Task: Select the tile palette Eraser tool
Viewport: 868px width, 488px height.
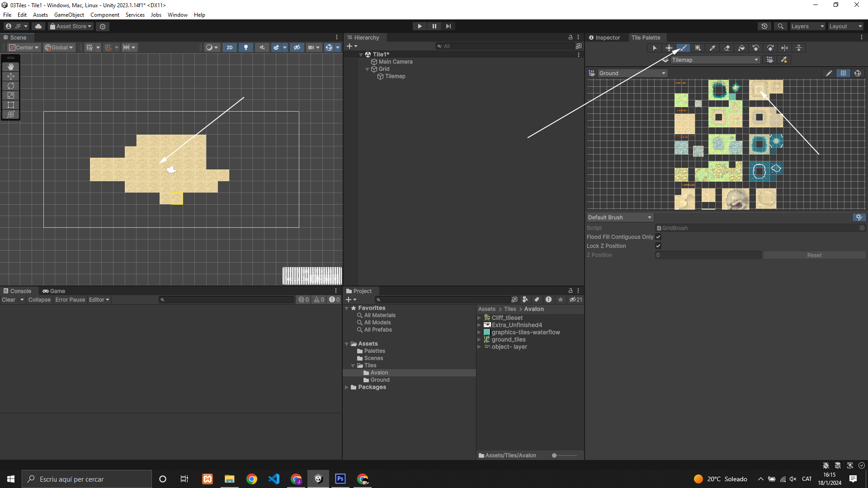Action: pos(727,48)
